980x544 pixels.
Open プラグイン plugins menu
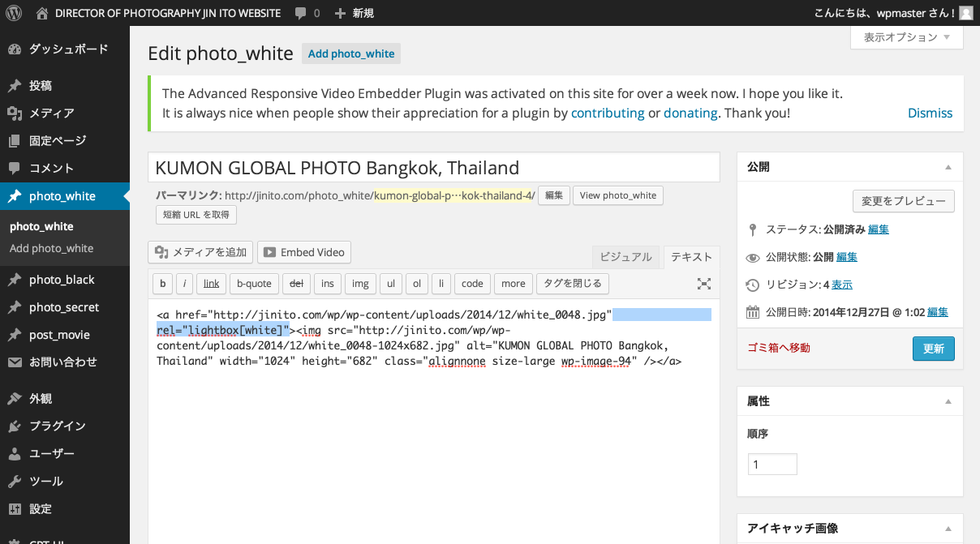65,426
